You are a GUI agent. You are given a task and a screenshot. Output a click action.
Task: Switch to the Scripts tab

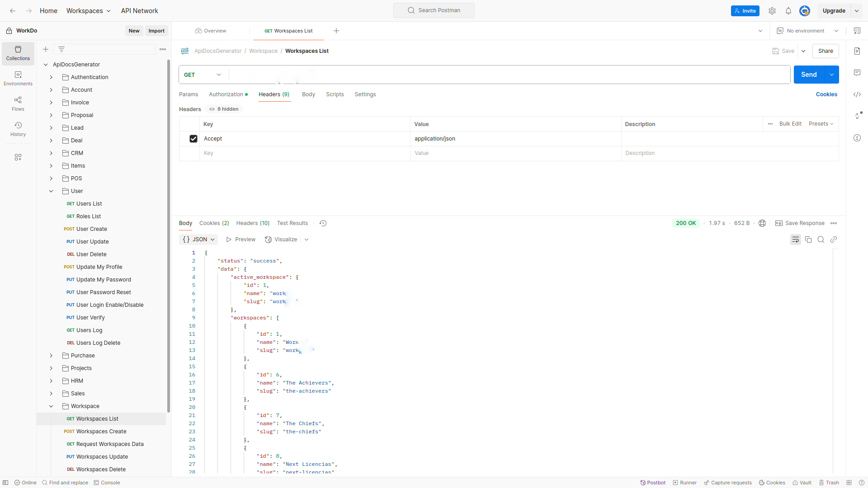coord(335,94)
